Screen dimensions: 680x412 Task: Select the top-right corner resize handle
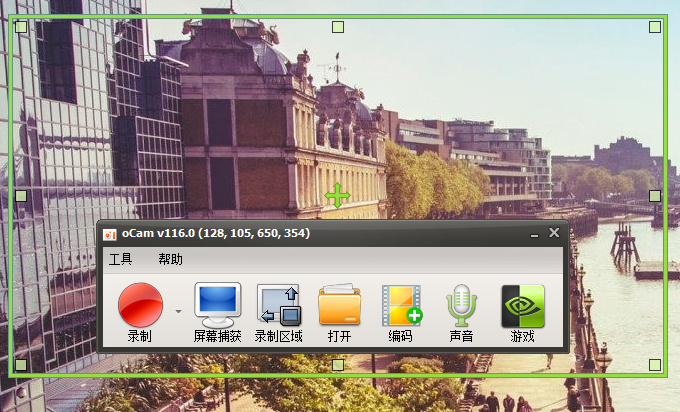(655, 27)
